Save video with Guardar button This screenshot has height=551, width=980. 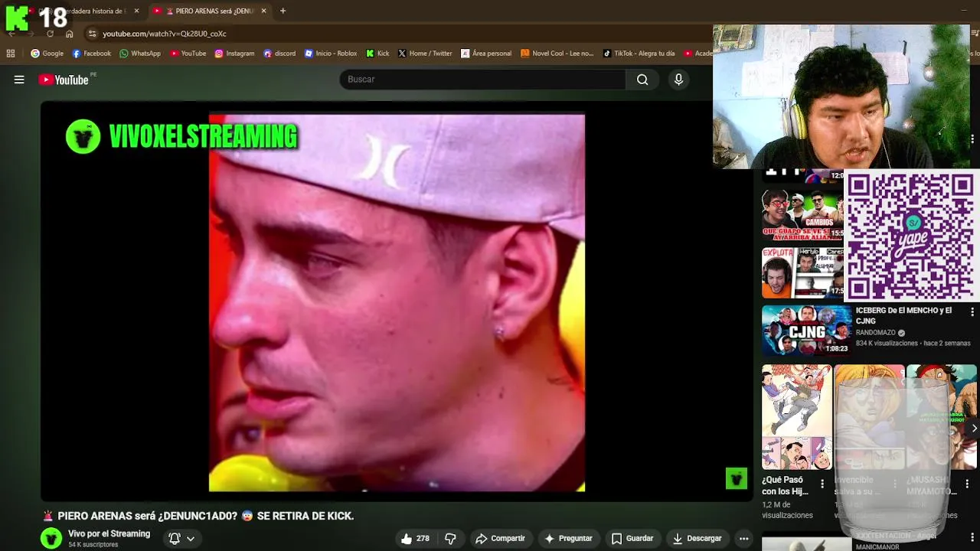click(x=632, y=539)
